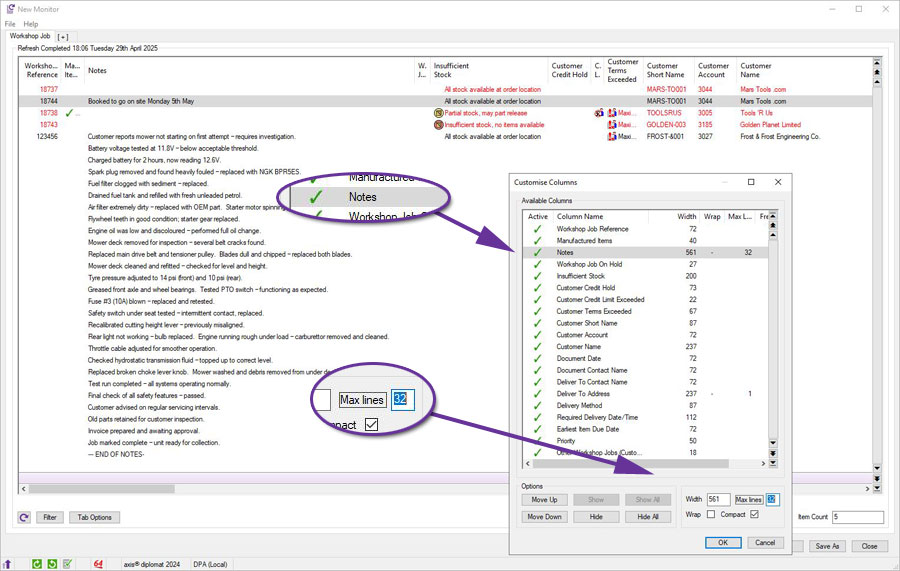Click terms exceeded icon in TOOLSRUS row

click(611, 113)
